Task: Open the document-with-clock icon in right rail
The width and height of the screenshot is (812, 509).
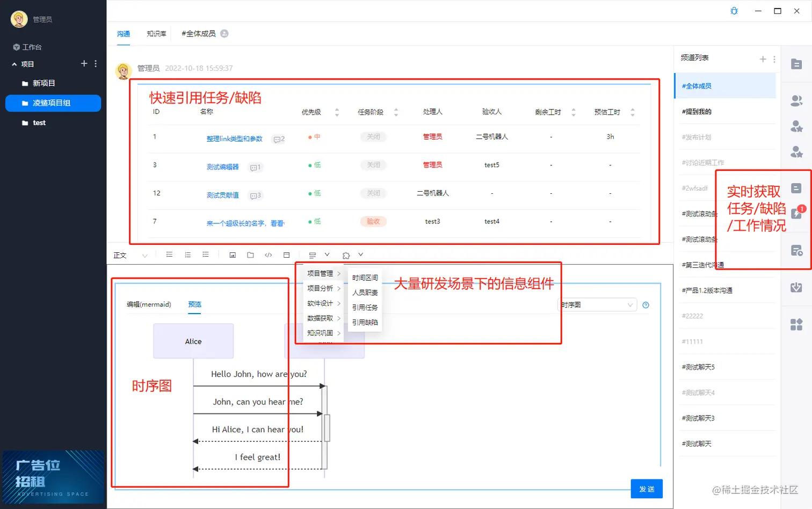Action: [x=797, y=250]
